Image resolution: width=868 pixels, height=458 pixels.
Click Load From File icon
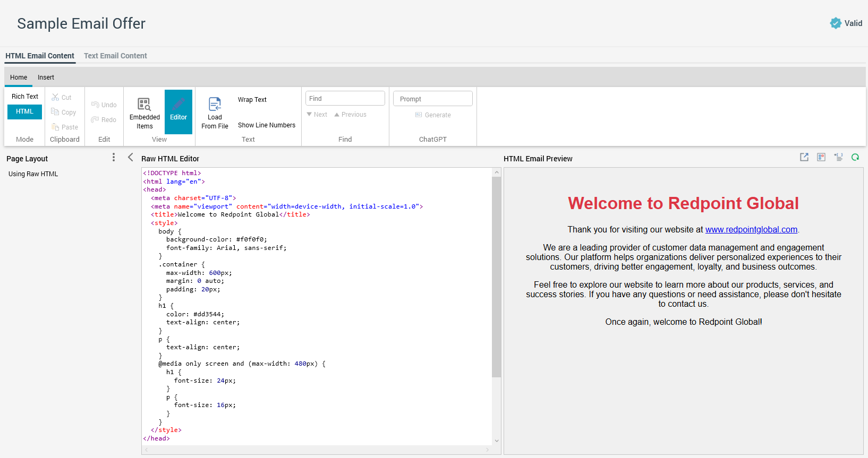pyautogui.click(x=215, y=104)
